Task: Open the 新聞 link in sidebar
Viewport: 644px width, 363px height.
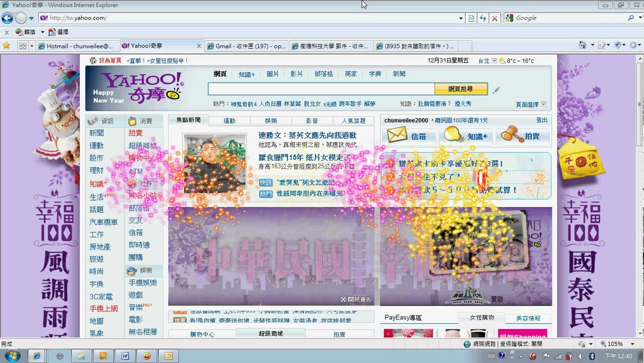Action: [x=97, y=133]
